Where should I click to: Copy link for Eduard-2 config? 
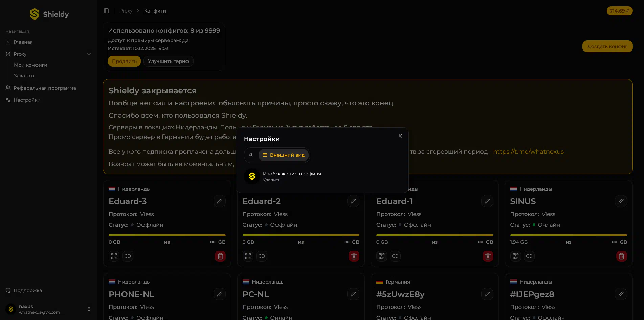point(262,256)
